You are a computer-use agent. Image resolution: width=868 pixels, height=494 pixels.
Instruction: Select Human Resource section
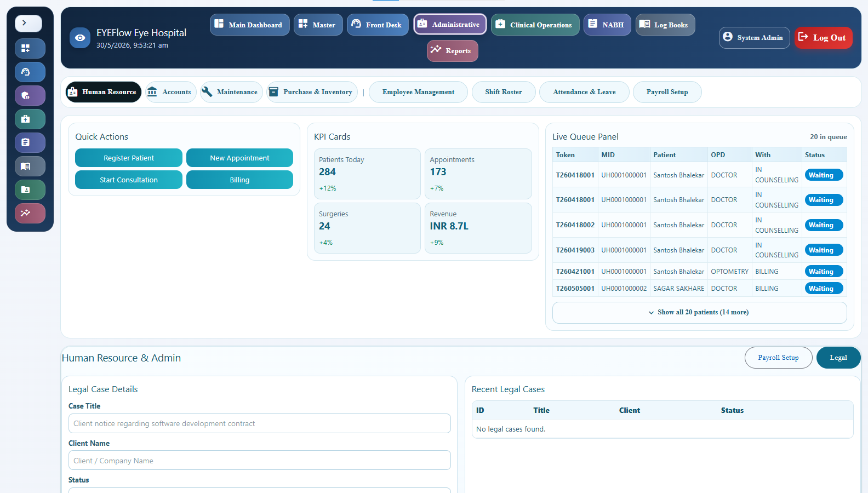click(104, 92)
